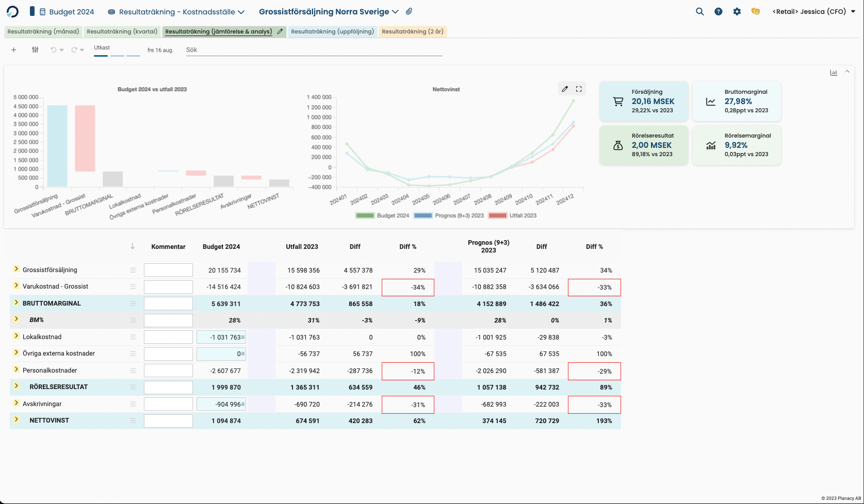864x504 pixels.
Task: Open the search magnifier in top bar
Action: (699, 11)
